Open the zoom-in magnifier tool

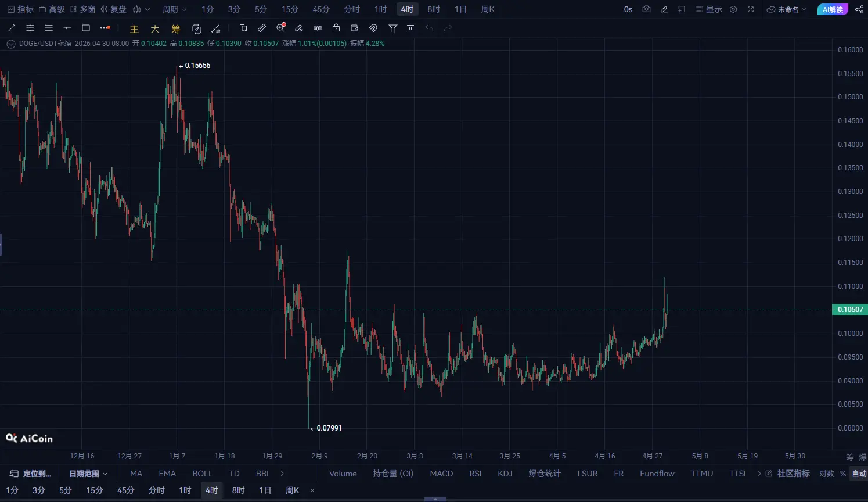[x=281, y=28]
